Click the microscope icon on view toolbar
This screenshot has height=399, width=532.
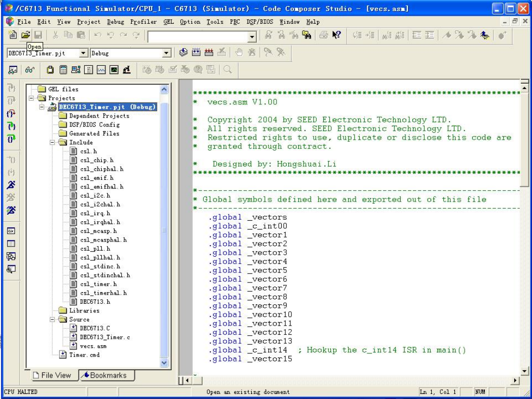click(x=127, y=70)
